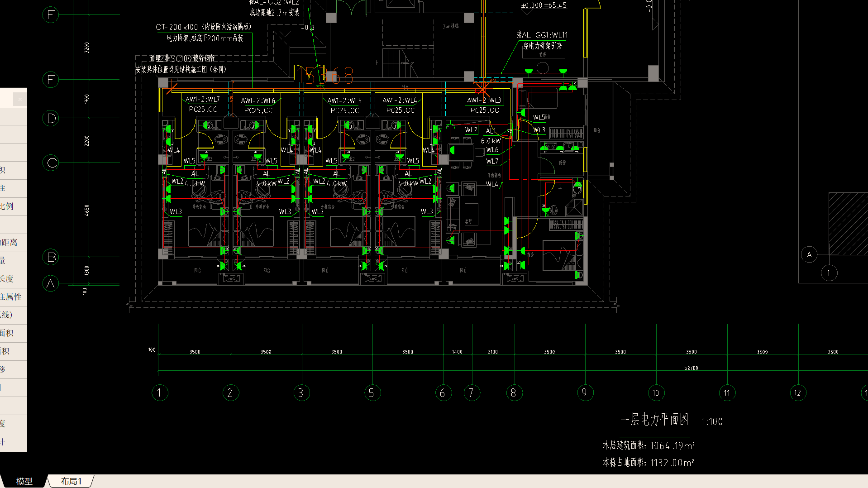Select elevation text ±0.000=65.45

pyautogui.click(x=544, y=5)
